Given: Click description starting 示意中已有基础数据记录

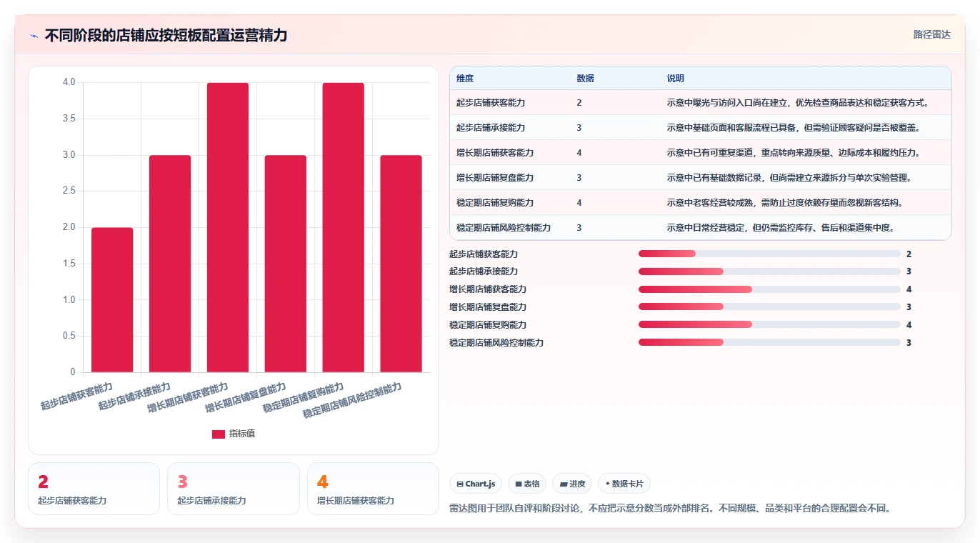Looking at the screenshot, I should [790, 178].
